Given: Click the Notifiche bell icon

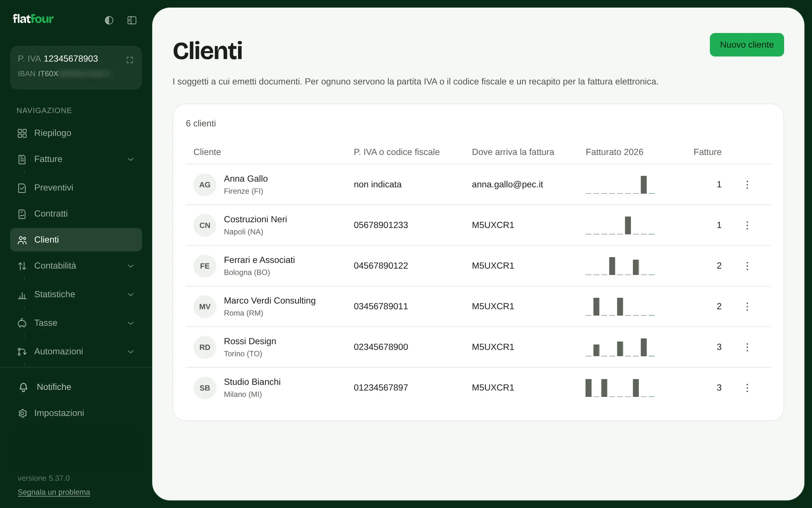Looking at the screenshot, I should (23, 387).
